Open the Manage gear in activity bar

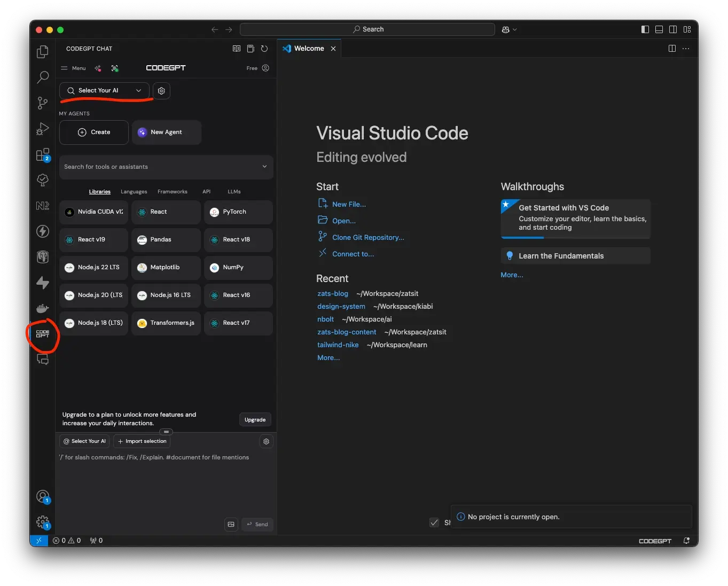click(x=43, y=522)
